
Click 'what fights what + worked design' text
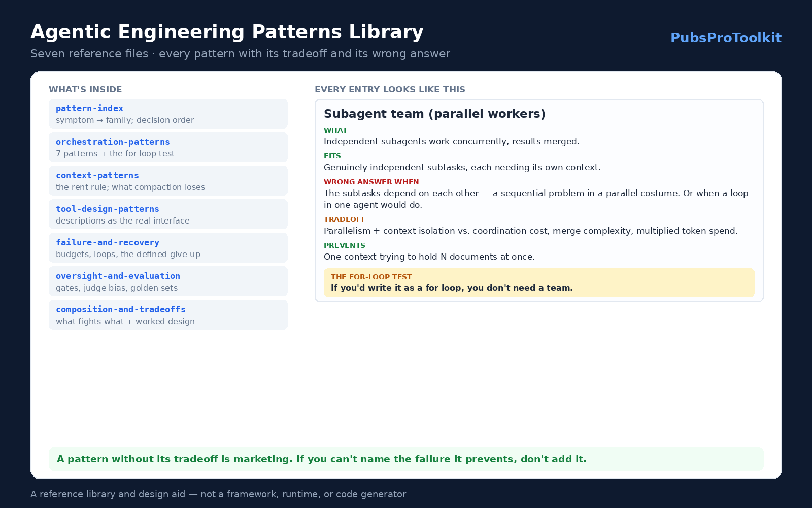pos(125,322)
